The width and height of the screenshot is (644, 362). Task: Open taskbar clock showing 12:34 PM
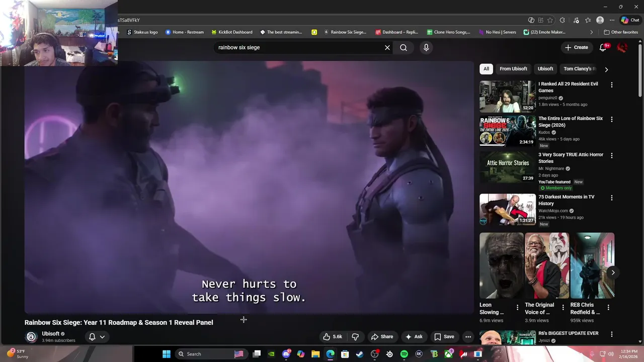[x=628, y=353]
